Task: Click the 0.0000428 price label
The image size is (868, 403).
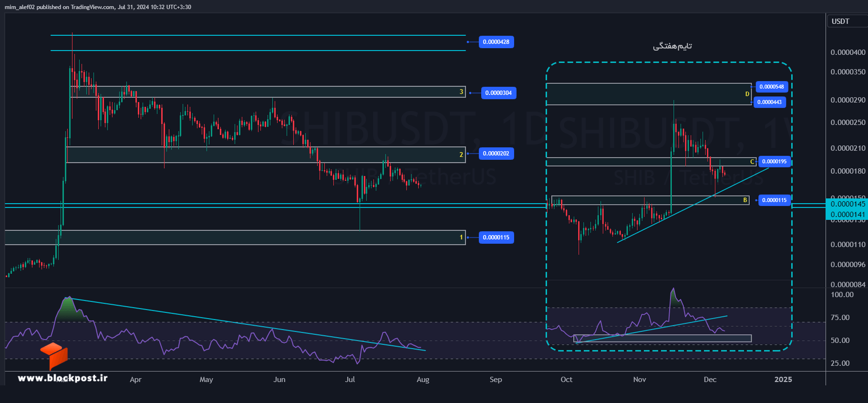Action: (x=496, y=42)
